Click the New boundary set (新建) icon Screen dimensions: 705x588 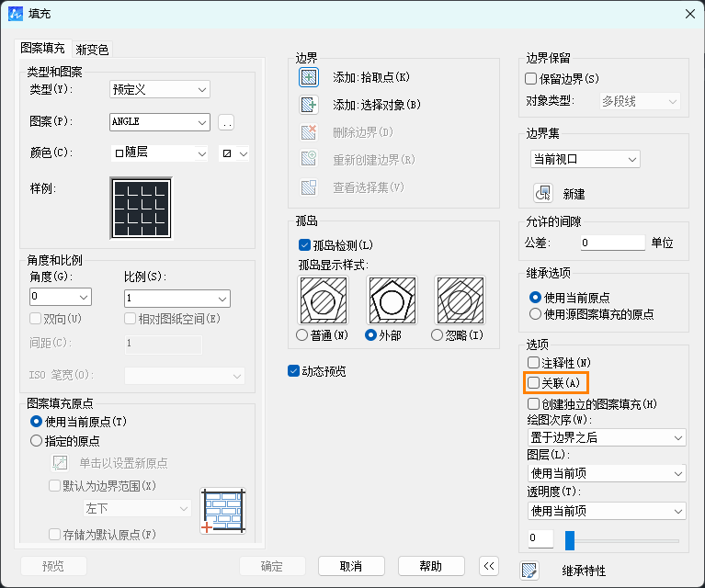tap(543, 193)
